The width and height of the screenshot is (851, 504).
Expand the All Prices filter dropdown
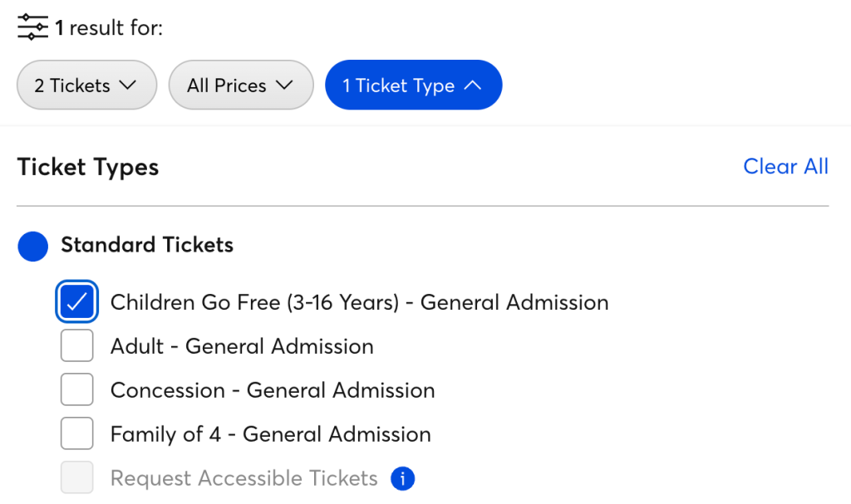[x=240, y=85]
